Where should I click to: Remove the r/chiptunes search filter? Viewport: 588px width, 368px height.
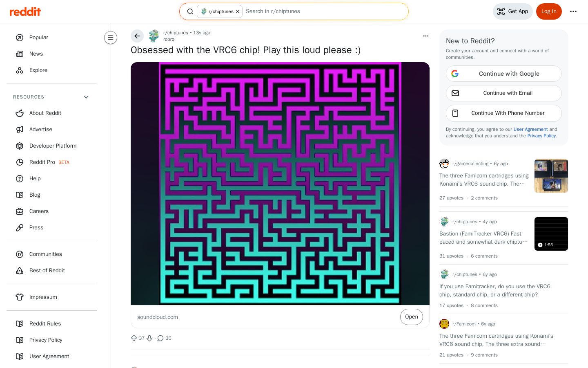click(238, 11)
